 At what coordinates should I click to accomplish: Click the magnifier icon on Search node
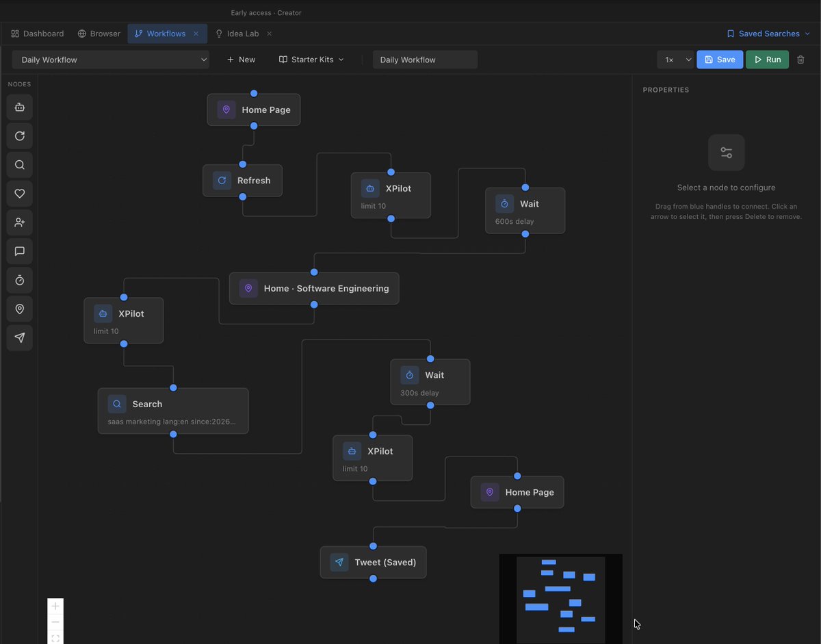click(117, 404)
